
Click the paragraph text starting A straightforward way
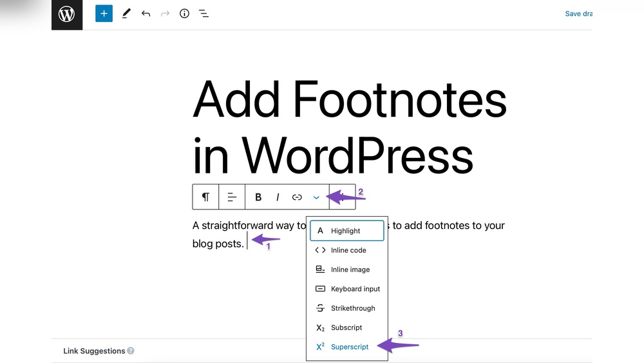pos(348,234)
